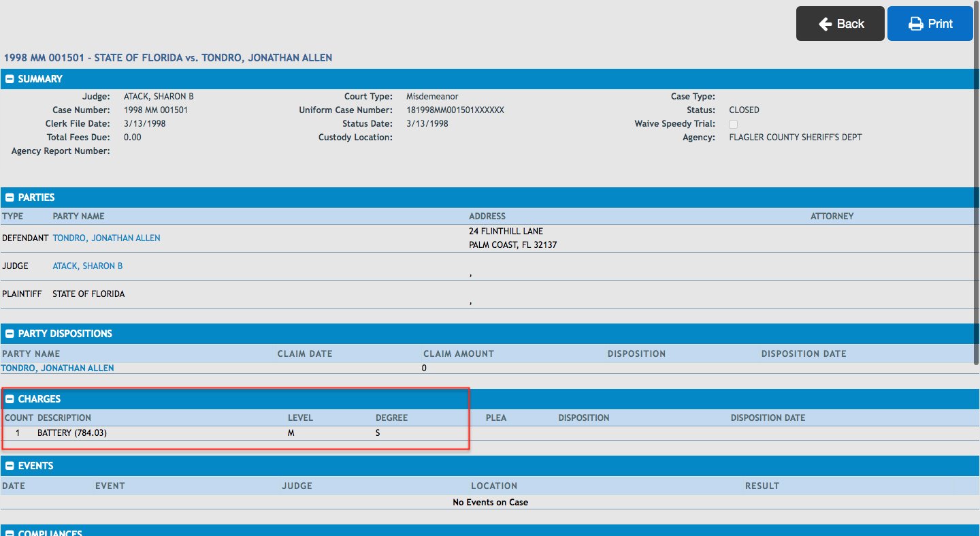The image size is (980, 536).
Task: Click the LOCATION column header in Events
Action: click(494, 486)
